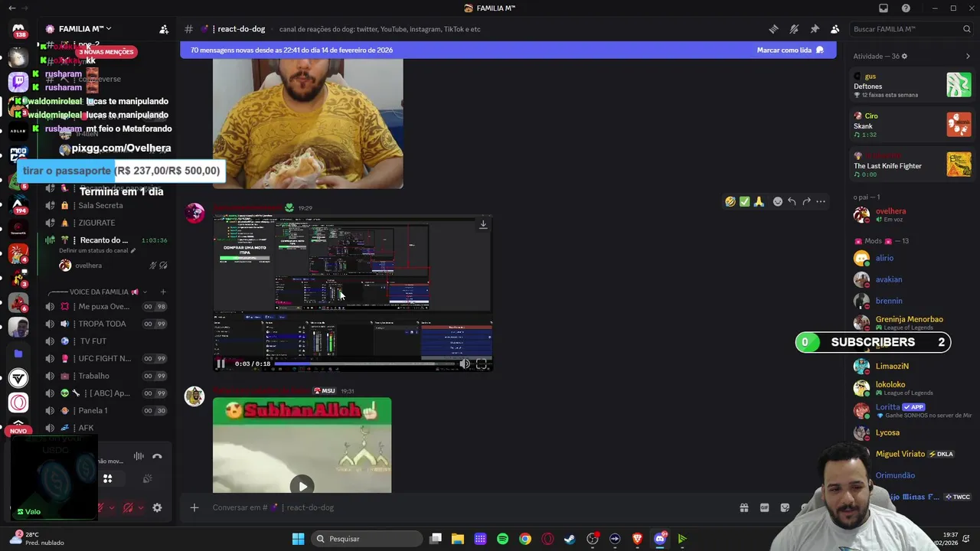Add green checkmark quick reaction to message
The width and height of the screenshot is (980, 551).
[744, 201]
